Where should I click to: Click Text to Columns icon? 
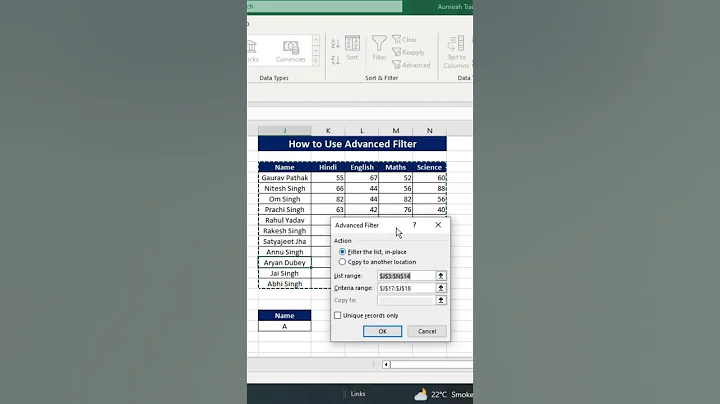pyautogui.click(x=456, y=52)
